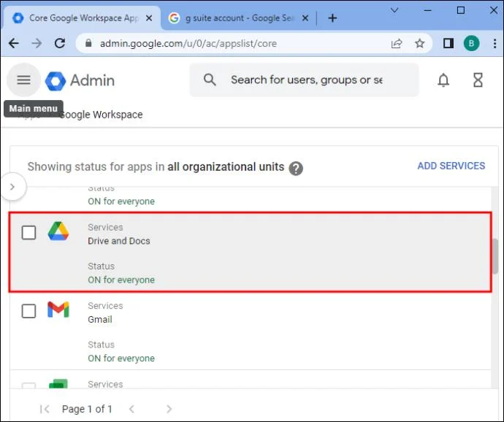Click the apps list scrollbar thumb
Viewport: 504px width, 422px height.
click(x=495, y=256)
